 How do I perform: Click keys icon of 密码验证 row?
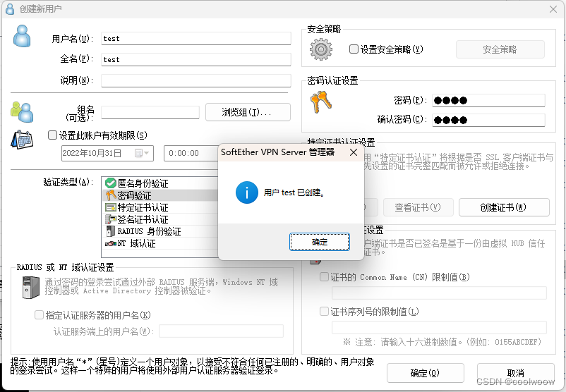click(x=111, y=195)
